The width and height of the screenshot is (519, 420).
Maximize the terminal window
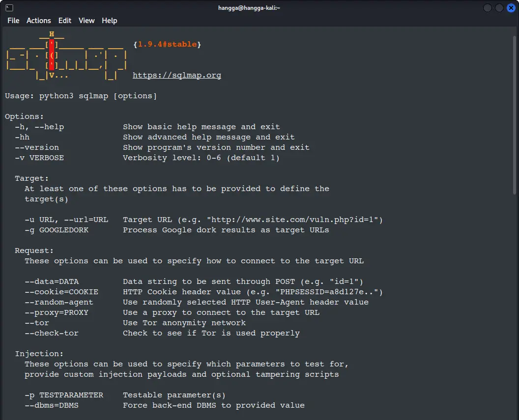coord(499,8)
